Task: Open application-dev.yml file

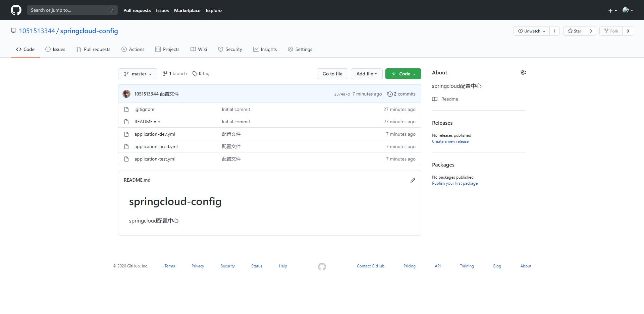Action: 155,134
